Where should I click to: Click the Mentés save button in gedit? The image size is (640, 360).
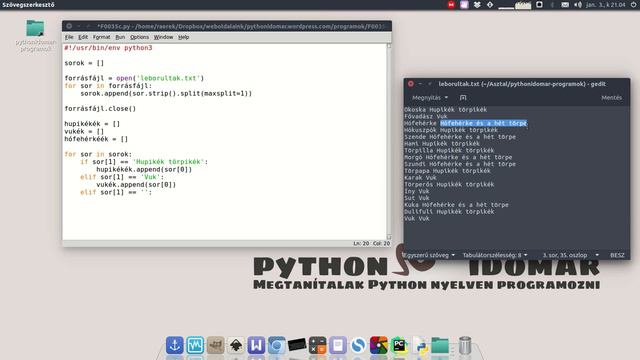(x=611, y=98)
